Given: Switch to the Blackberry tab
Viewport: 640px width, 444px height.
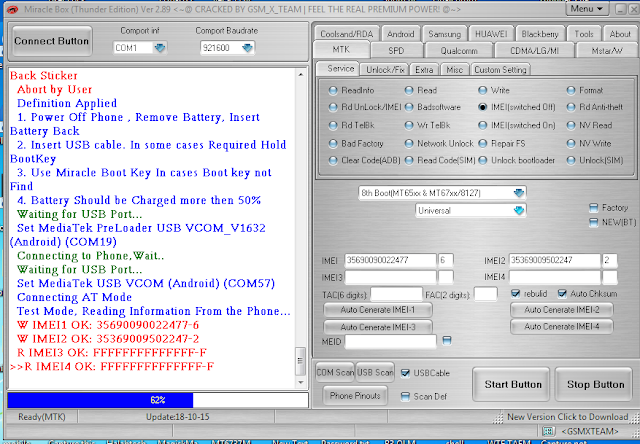Looking at the screenshot, I should pos(540,34).
